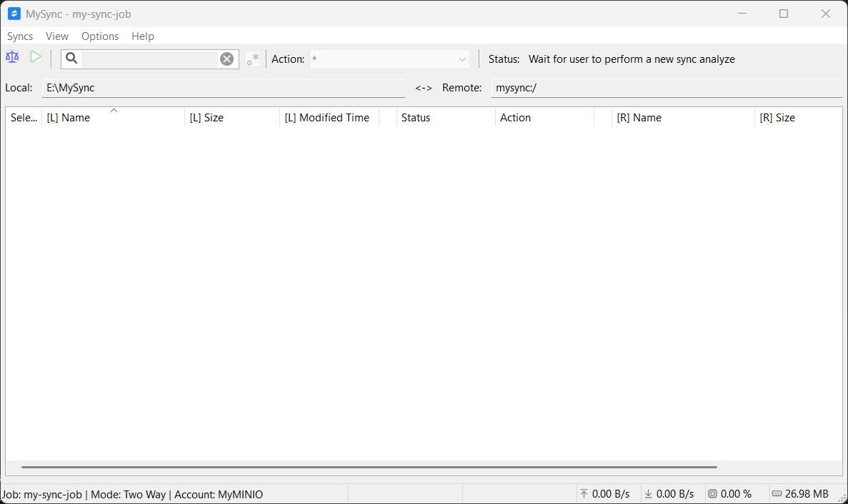Click status bar text 'Job: my-sync-job | Mode: Two Way | Account: MyMINIO'
The height and width of the screenshot is (504, 848).
pos(132,494)
